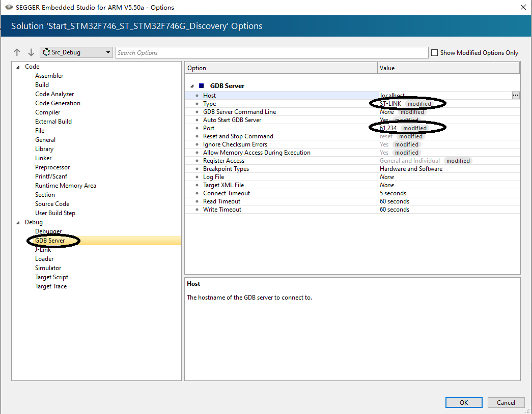
Task: Select the Linker category
Action: point(43,158)
